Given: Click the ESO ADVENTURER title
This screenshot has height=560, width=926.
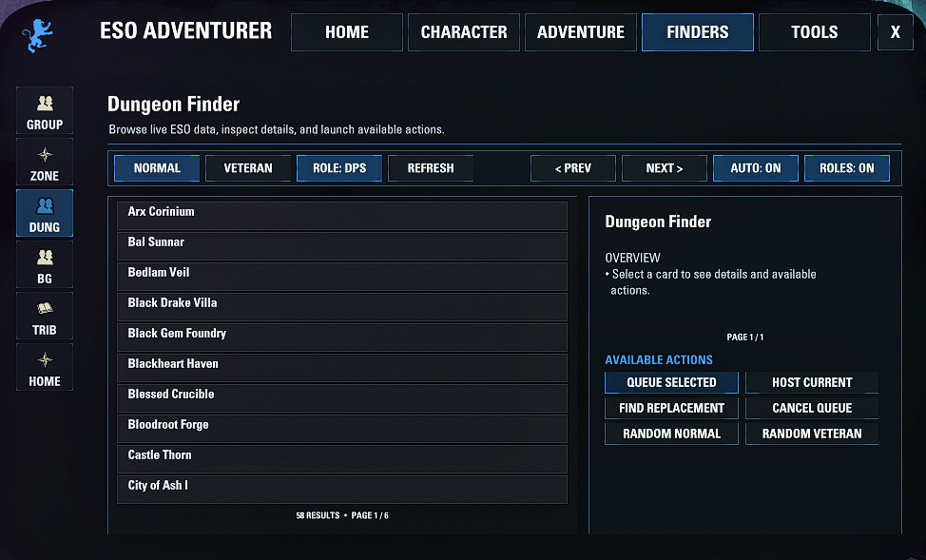Looking at the screenshot, I should coord(186,30).
